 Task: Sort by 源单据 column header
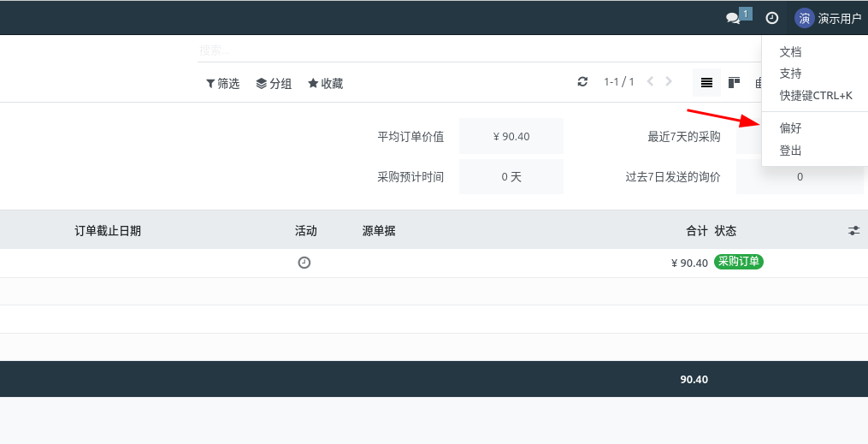(379, 231)
